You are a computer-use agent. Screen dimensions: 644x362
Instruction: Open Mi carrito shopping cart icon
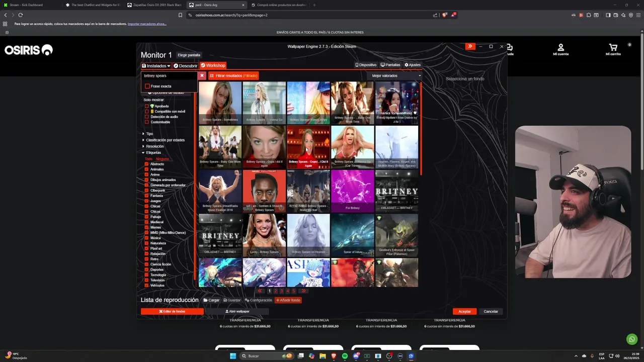[613, 49]
